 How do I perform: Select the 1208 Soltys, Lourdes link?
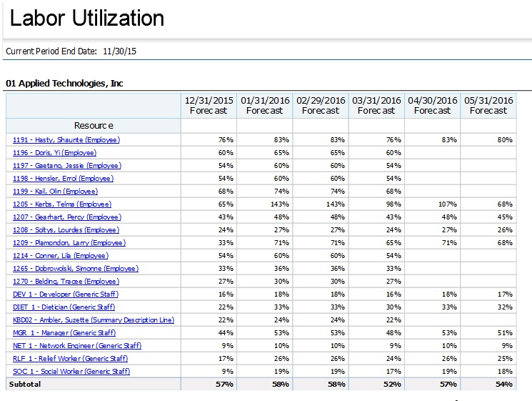pos(66,230)
